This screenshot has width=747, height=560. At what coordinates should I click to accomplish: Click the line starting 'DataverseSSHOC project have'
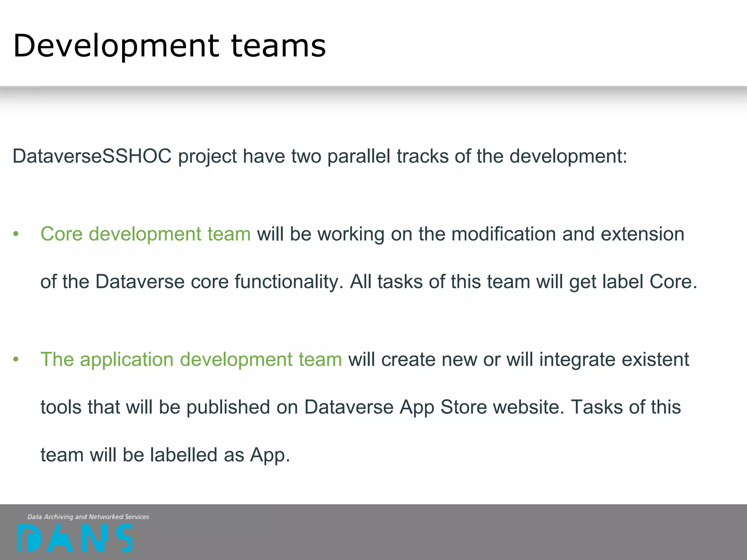320,156
